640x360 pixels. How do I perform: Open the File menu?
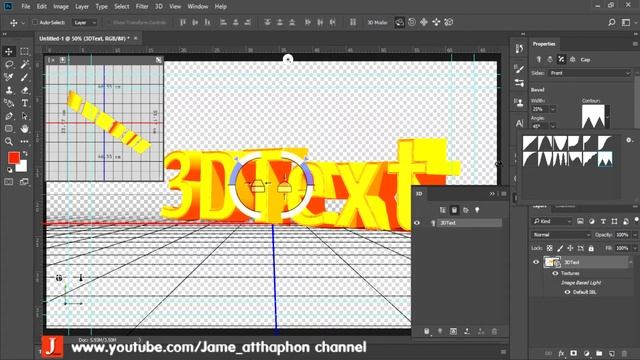(x=26, y=7)
